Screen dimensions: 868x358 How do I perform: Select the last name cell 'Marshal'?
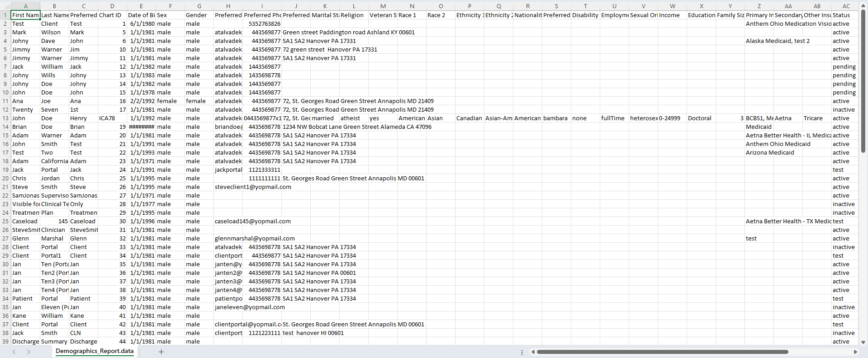[54, 238]
